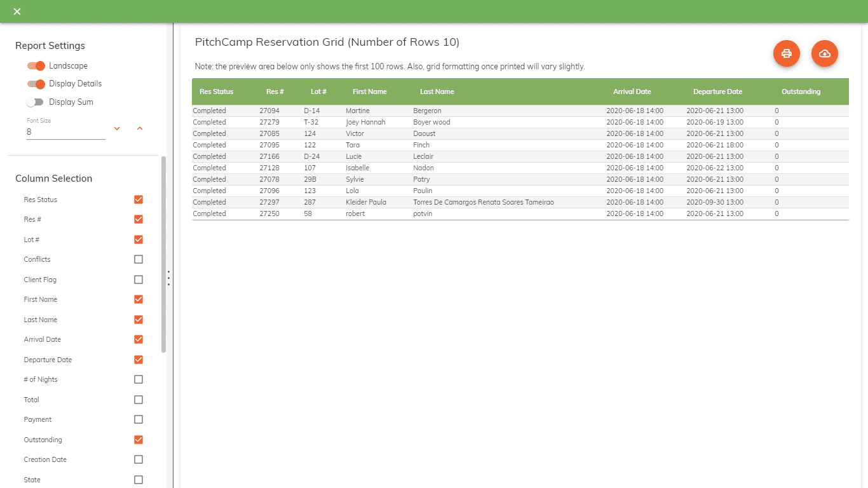
Task: Click departure date 2020-09-30 13:00
Action: point(715,202)
